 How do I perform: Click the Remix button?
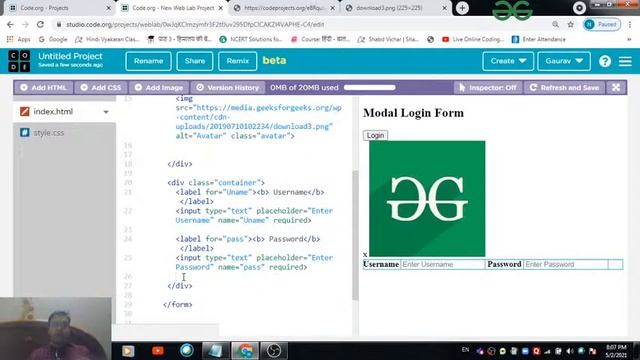(x=238, y=61)
